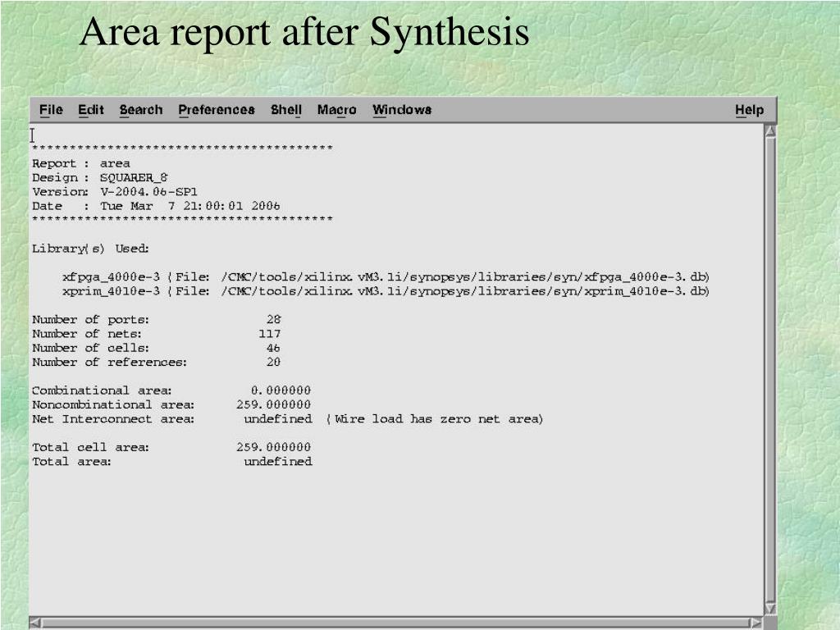This screenshot has width=840, height=630.
Task: Click the horizontal scrollbar right arrow
Action: 756,623
